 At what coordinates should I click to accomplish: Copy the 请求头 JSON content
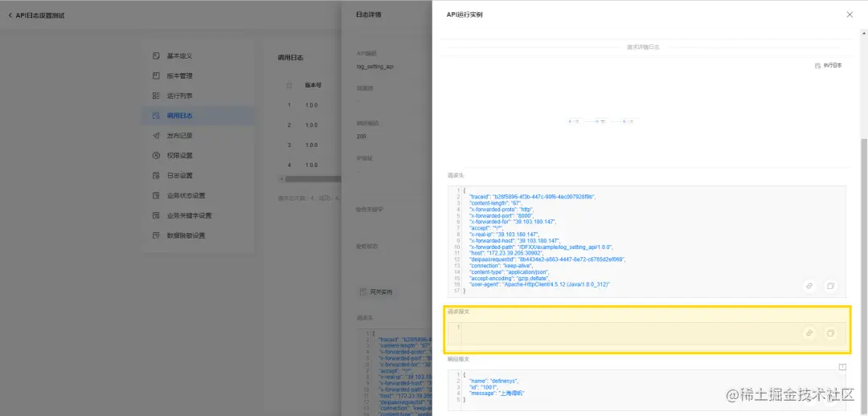[x=830, y=286]
